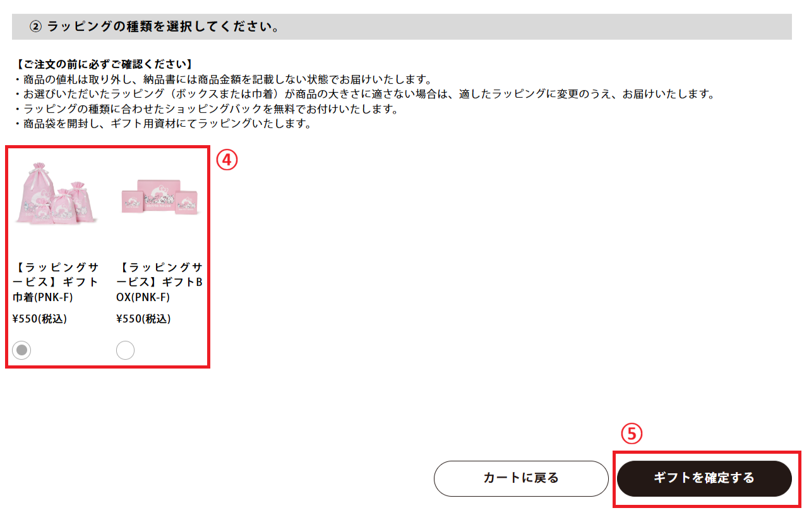This screenshot has width=809, height=532.
Task: Click the ギフトを確定する button
Action: point(704,478)
